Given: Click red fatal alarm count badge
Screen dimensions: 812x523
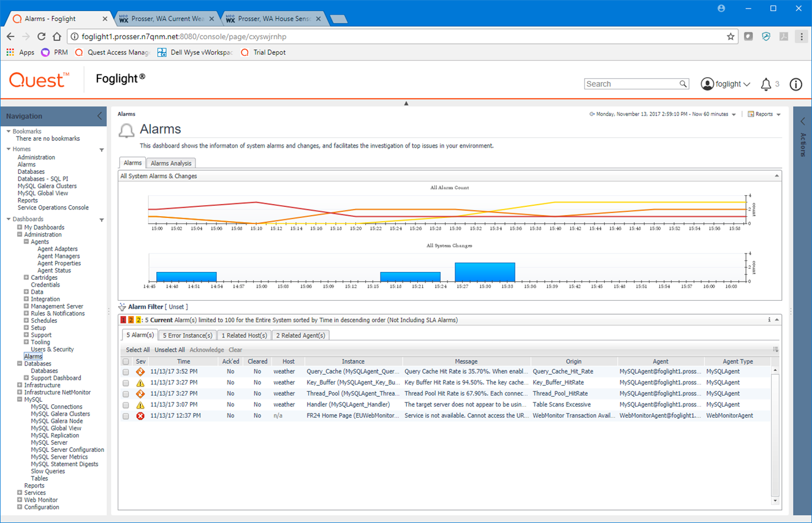Looking at the screenshot, I should pos(123,320).
